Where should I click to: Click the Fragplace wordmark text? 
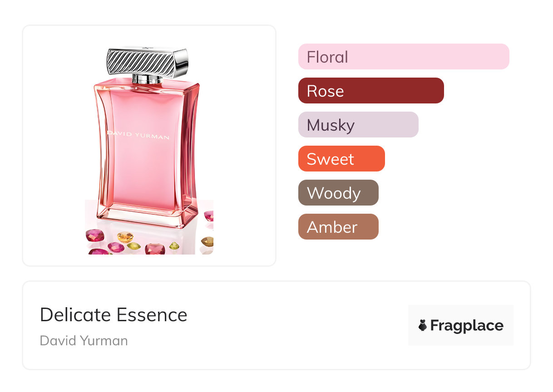coord(467,325)
